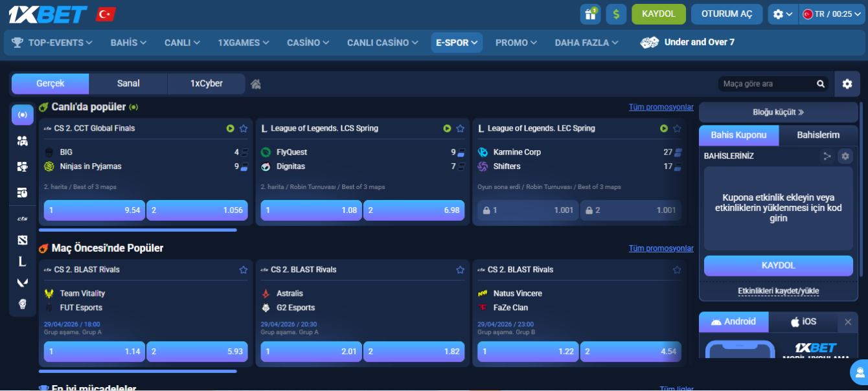This screenshot has height=391, width=868.
Task: Click the dollar payments icon
Action: point(616,14)
